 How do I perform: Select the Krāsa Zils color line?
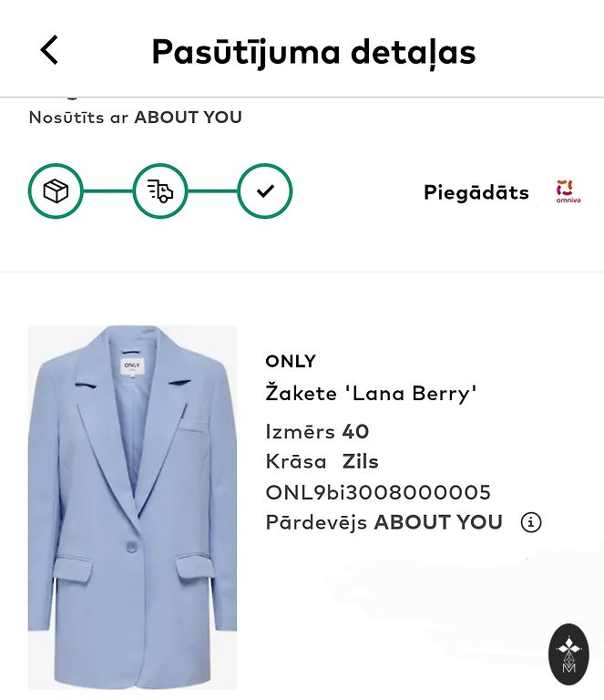pos(322,461)
